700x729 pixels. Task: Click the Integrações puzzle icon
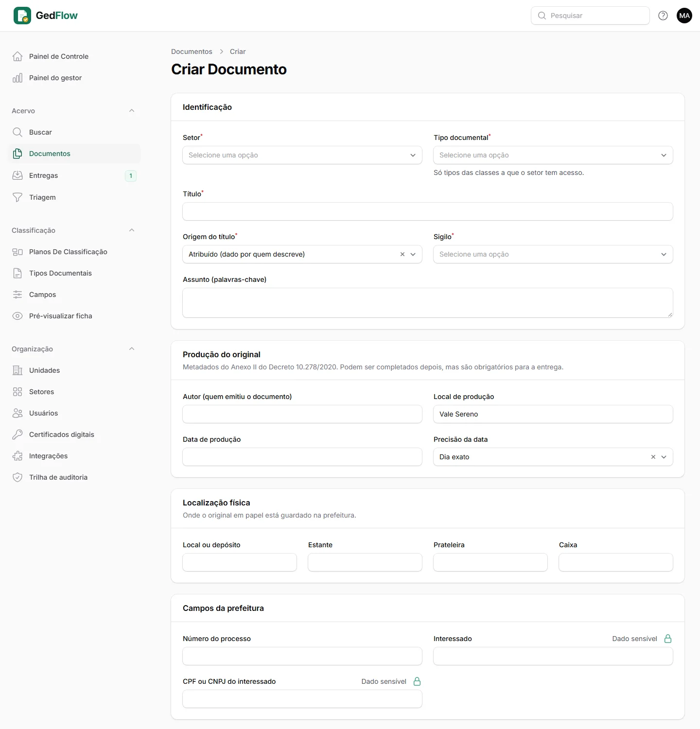pyautogui.click(x=17, y=456)
